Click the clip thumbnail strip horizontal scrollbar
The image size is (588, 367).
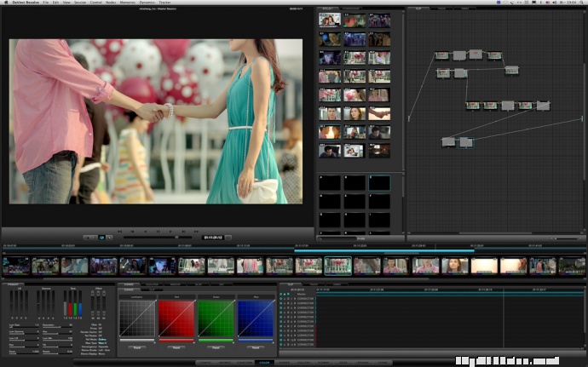point(236,279)
